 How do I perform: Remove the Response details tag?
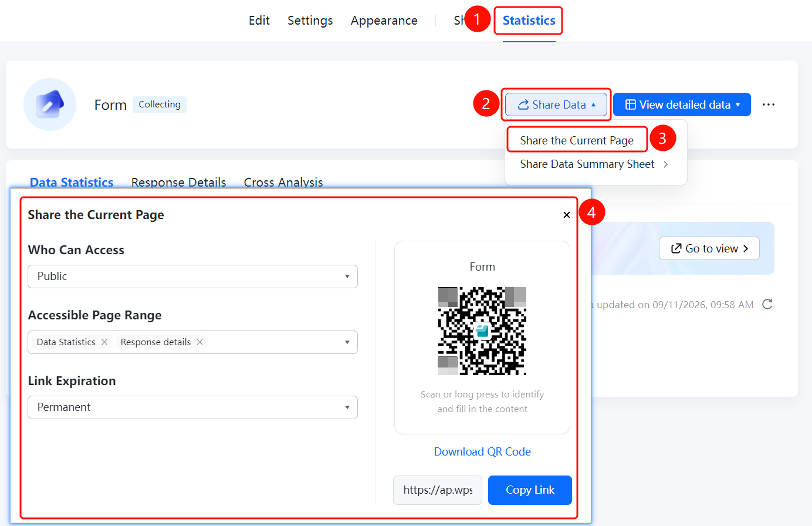point(199,342)
